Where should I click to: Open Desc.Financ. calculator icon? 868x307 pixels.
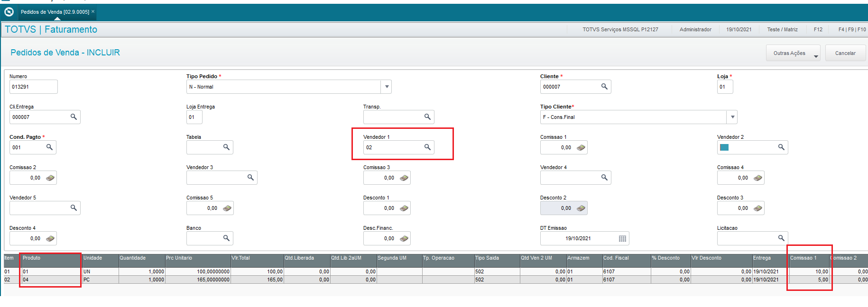pyautogui.click(x=404, y=239)
